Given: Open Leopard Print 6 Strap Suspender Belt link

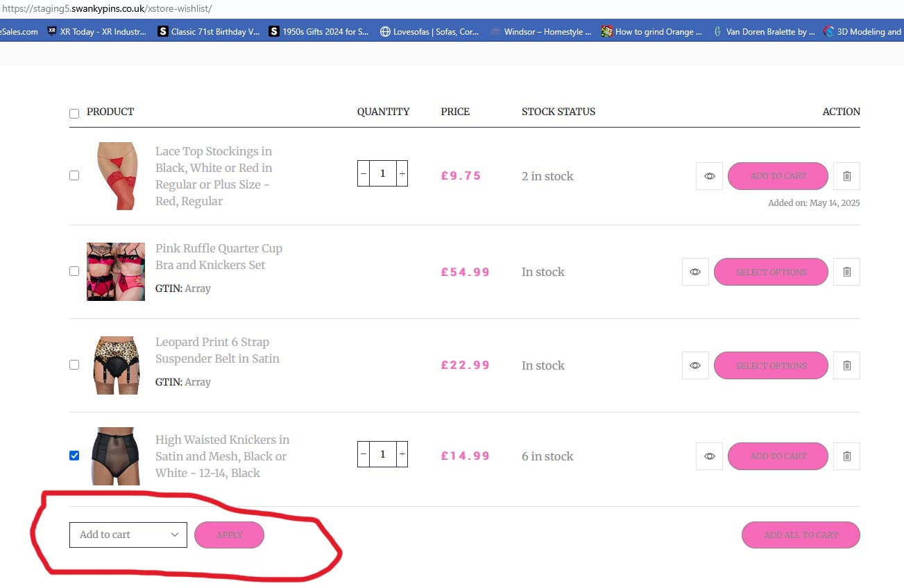Looking at the screenshot, I should [x=217, y=350].
